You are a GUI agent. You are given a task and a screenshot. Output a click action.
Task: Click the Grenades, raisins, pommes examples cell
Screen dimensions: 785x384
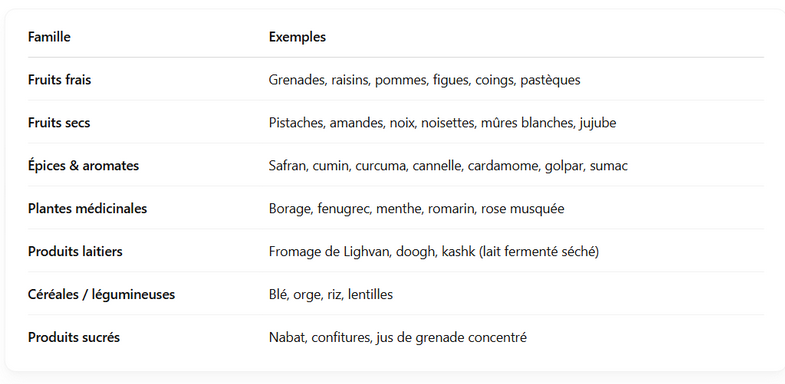(x=425, y=80)
